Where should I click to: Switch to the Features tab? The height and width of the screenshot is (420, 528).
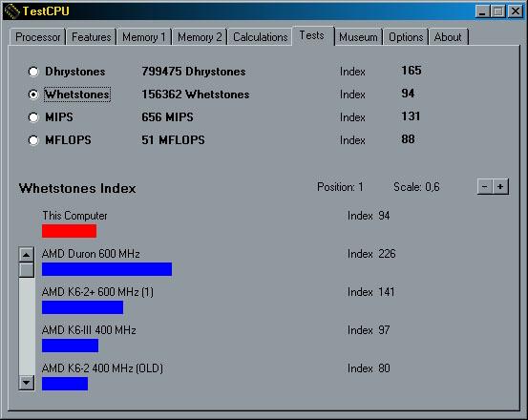[92, 37]
